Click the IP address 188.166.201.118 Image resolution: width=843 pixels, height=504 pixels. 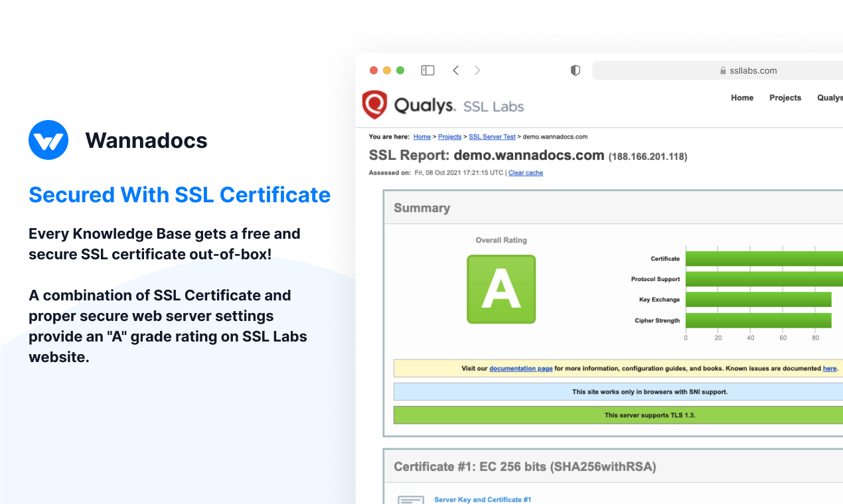(648, 157)
